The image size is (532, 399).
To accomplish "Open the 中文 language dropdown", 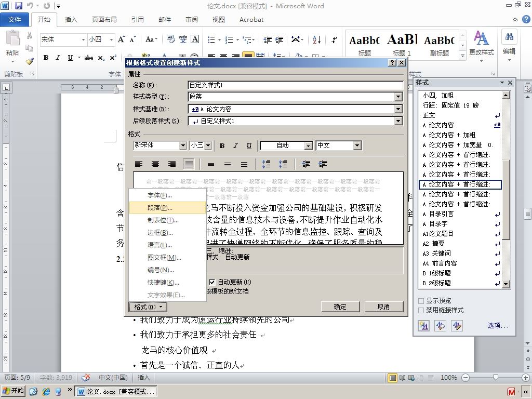I will [357, 145].
